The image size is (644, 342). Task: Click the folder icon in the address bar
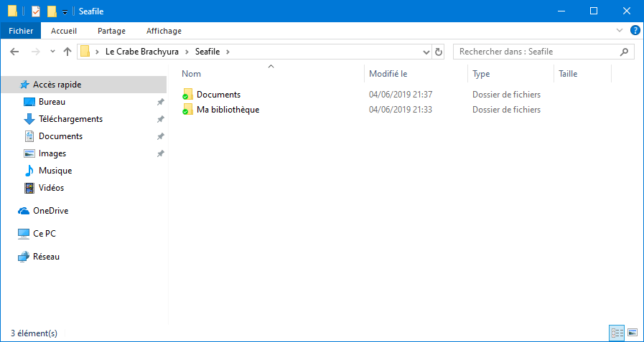click(85, 52)
